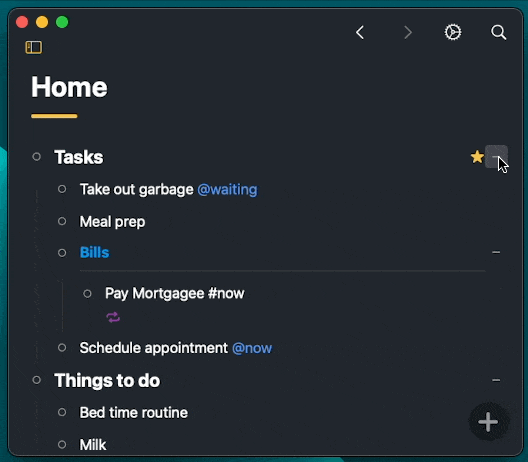Click the @waiting tag
The width and height of the screenshot is (528, 462).
pyautogui.click(x=227, y=190)
